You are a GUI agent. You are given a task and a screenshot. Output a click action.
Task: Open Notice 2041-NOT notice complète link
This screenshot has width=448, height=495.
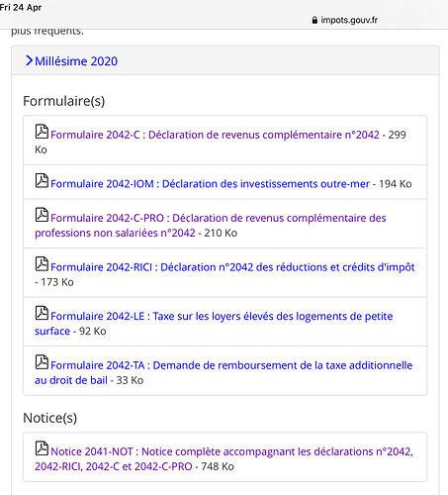click(224, 458)
